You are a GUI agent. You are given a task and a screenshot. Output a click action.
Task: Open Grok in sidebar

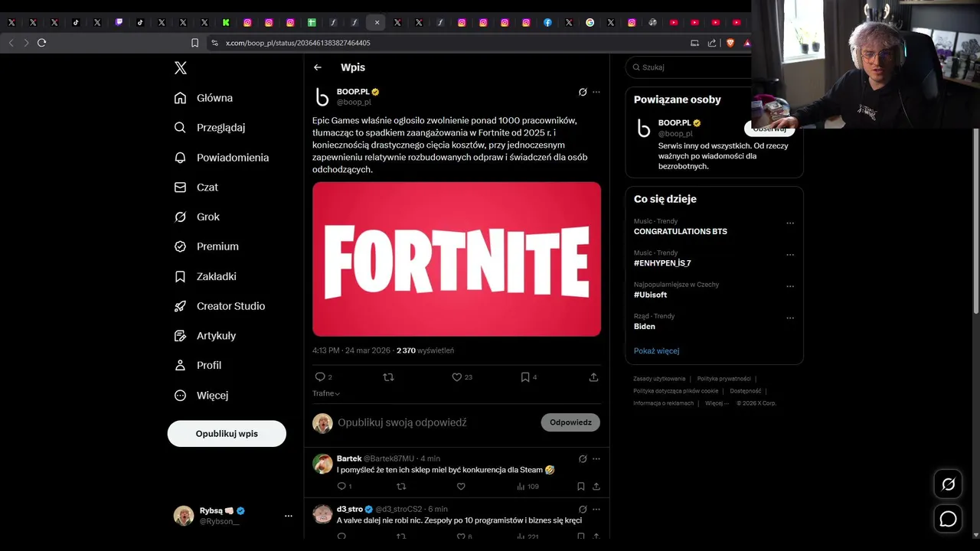pyautogui.click(x=197, y=217)
